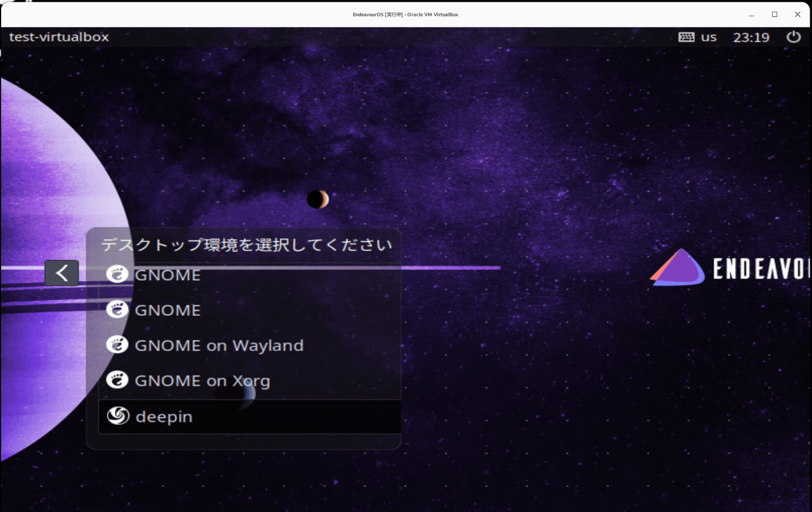Click the keyboard layout icon
Viewport: 812px width, 512px height.
click(x=686, y=37)
